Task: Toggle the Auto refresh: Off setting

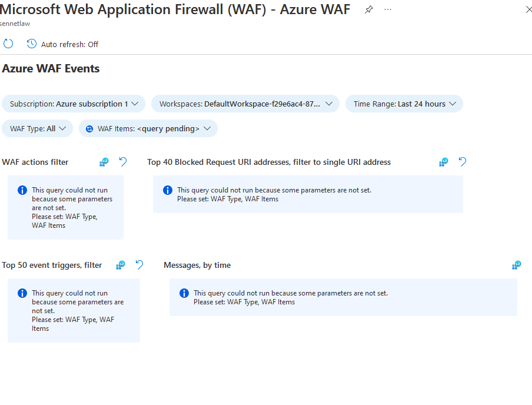Action: [62, 44]
